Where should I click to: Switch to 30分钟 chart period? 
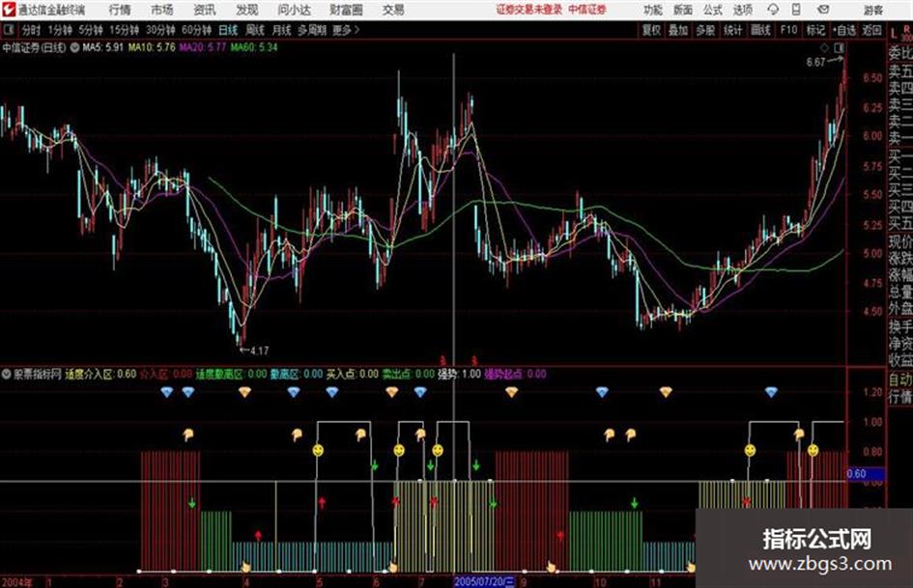[160, 30]
